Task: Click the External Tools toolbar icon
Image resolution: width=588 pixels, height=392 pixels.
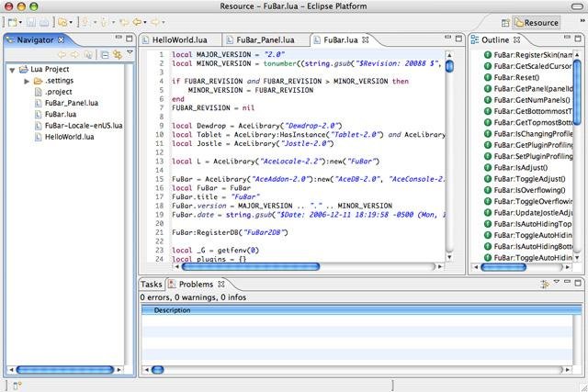Action: 62,22
